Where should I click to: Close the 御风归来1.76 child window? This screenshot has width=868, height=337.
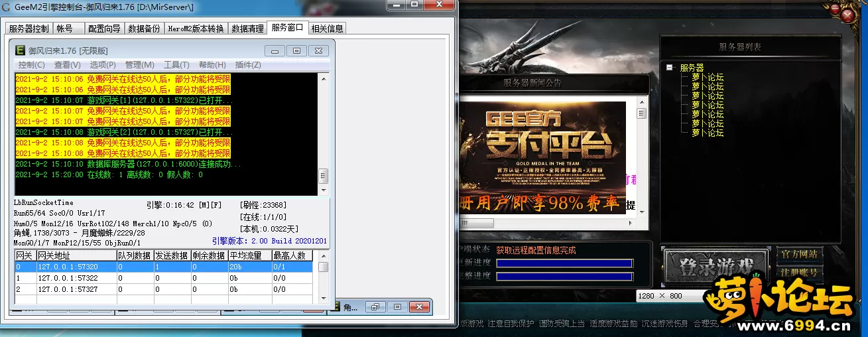pyautogui.click(x=318, y=50)
